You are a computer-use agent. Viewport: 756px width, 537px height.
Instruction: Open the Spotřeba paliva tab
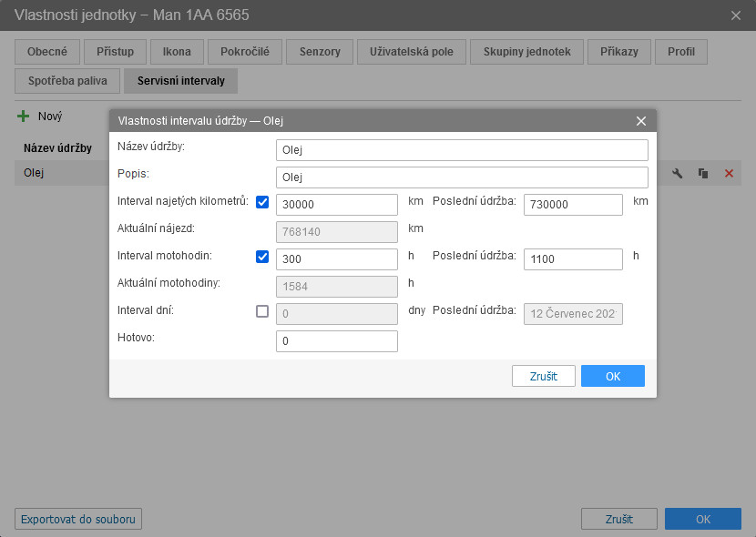click(66, 81)
